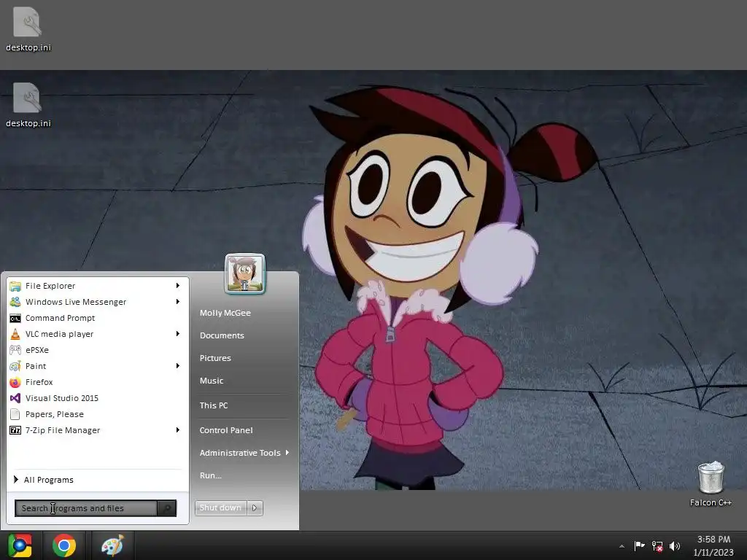Open Music from Start menu
Viewport: 747px width, 560px height.
click(x=212, y=381)
